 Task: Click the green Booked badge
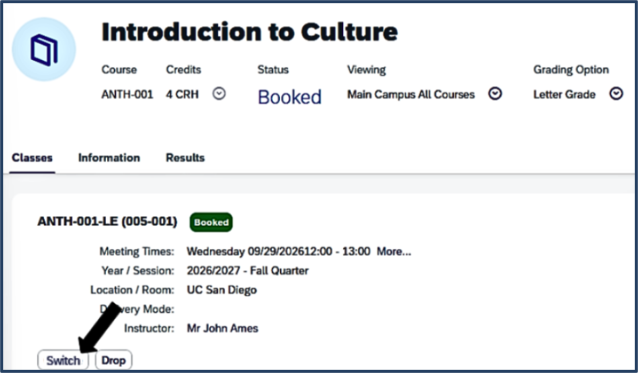[211, 222]
